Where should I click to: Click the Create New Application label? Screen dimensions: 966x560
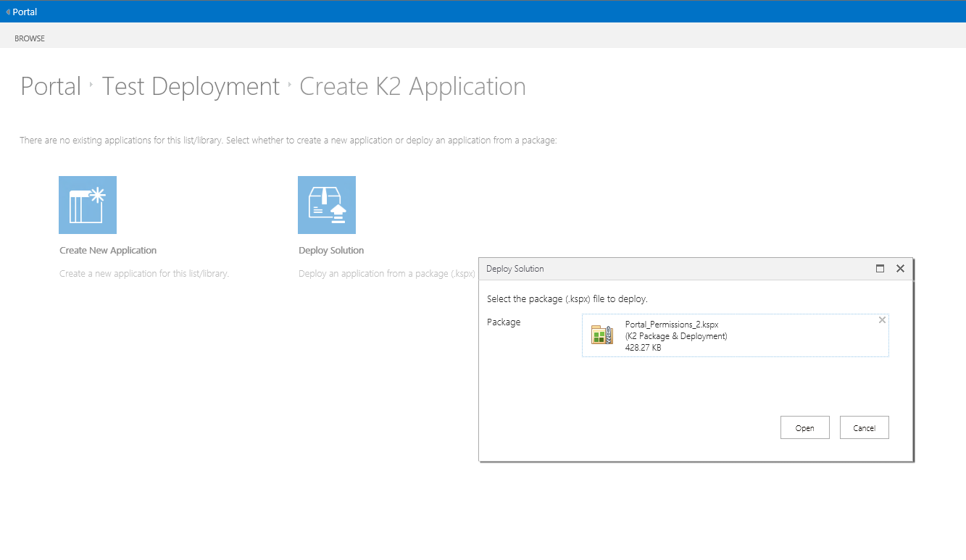point(108,251)
